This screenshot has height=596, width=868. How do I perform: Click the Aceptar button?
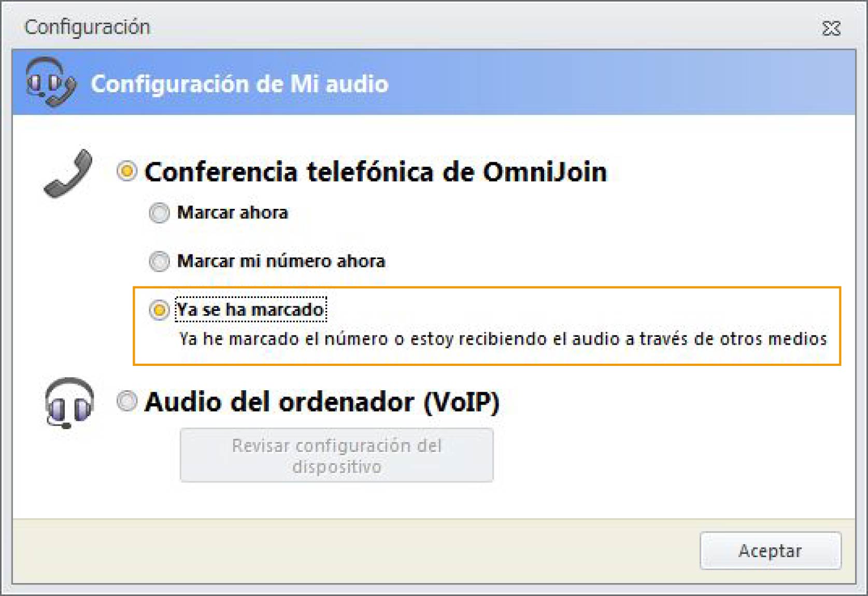click(x=770, y=550)
